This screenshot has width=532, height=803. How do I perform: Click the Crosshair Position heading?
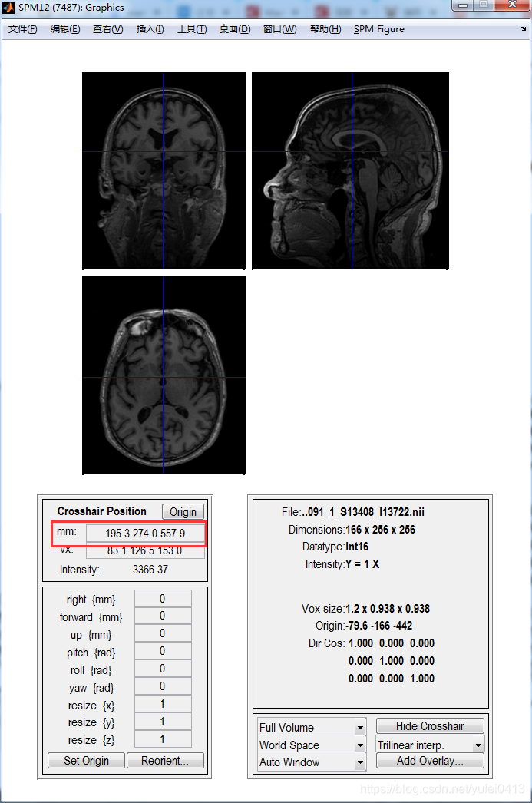point(102,511)
